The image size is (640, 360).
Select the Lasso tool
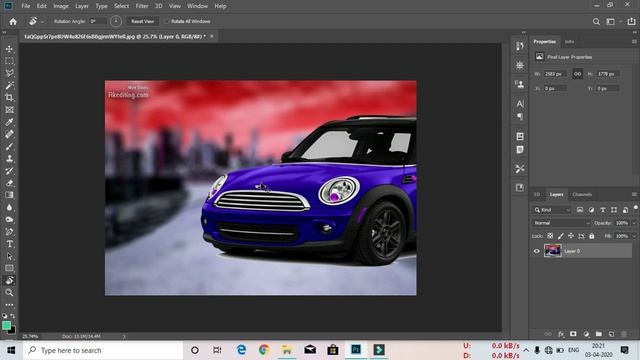pyautogui.click(x=9, y=73)
